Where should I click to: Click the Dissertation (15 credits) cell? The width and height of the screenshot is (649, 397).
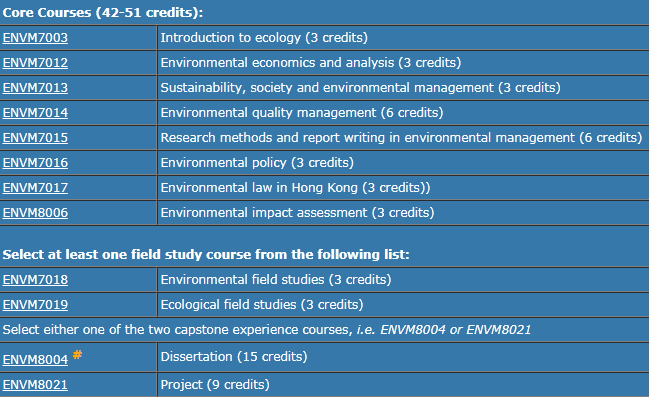[x=403, y=357]
